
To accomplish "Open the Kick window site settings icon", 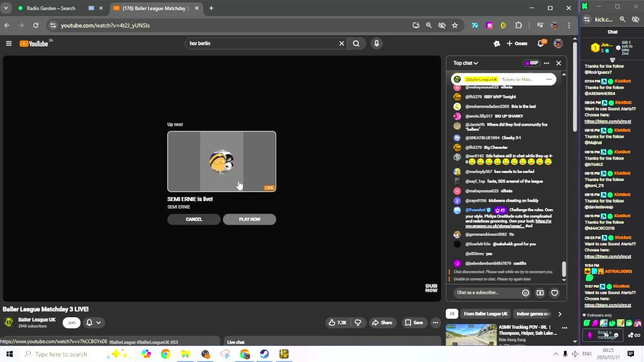I will 587,20.
